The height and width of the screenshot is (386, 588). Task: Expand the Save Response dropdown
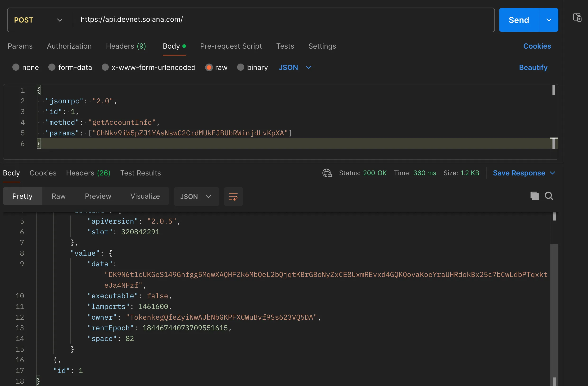[553, 173]
